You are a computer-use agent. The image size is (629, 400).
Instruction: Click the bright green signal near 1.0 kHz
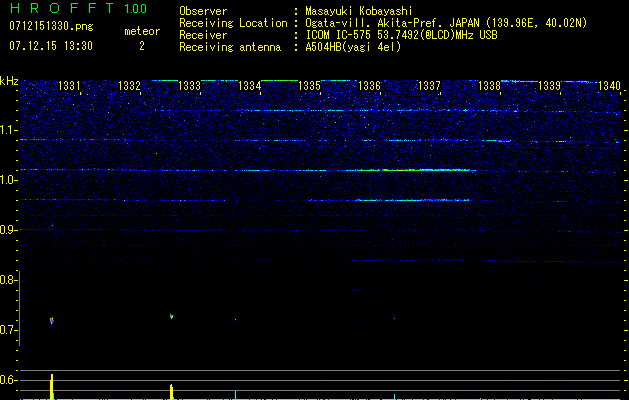[x=400, y=171]
